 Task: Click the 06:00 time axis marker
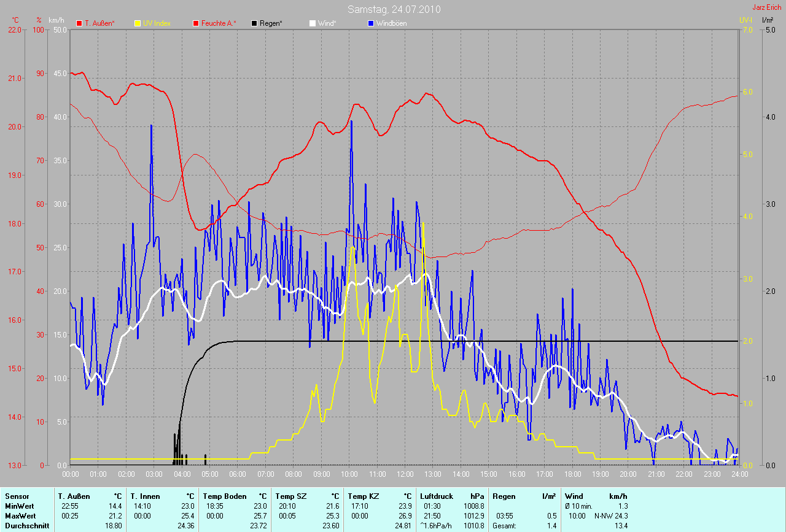pyautogui.click(x=238, y=474)
